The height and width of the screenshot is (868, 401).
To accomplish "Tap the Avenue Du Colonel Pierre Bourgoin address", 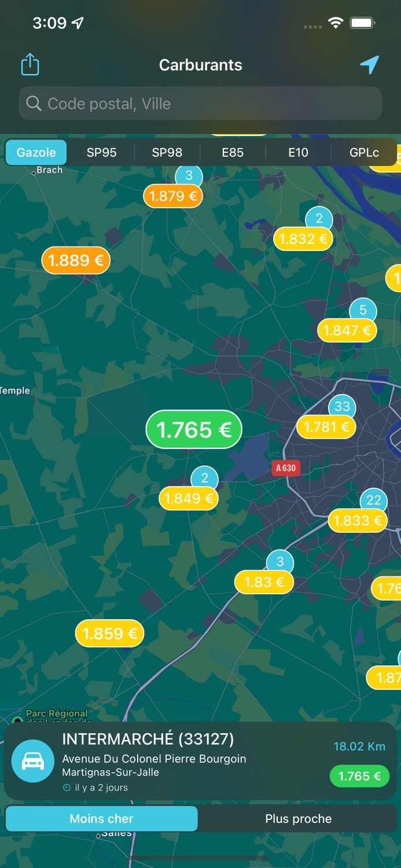I will coord(154,759).
